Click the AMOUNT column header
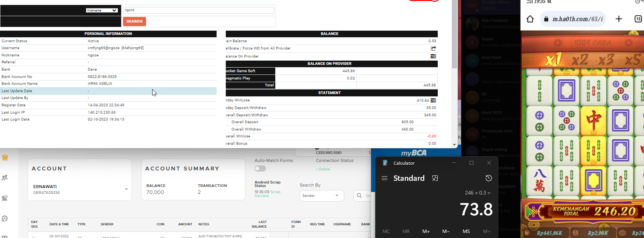The image size is (644, 238). tap(185, 224)
